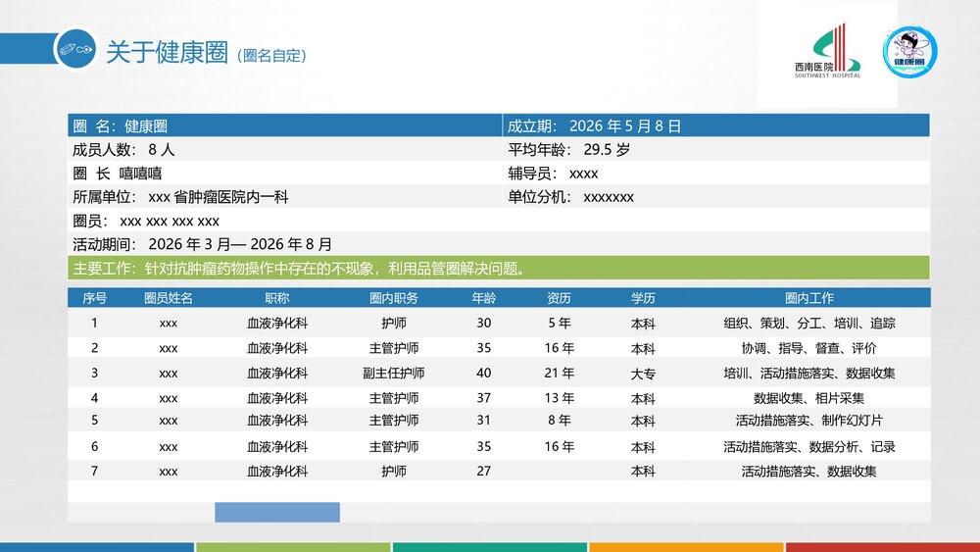Click the round pencil icon beside the title

76,49
